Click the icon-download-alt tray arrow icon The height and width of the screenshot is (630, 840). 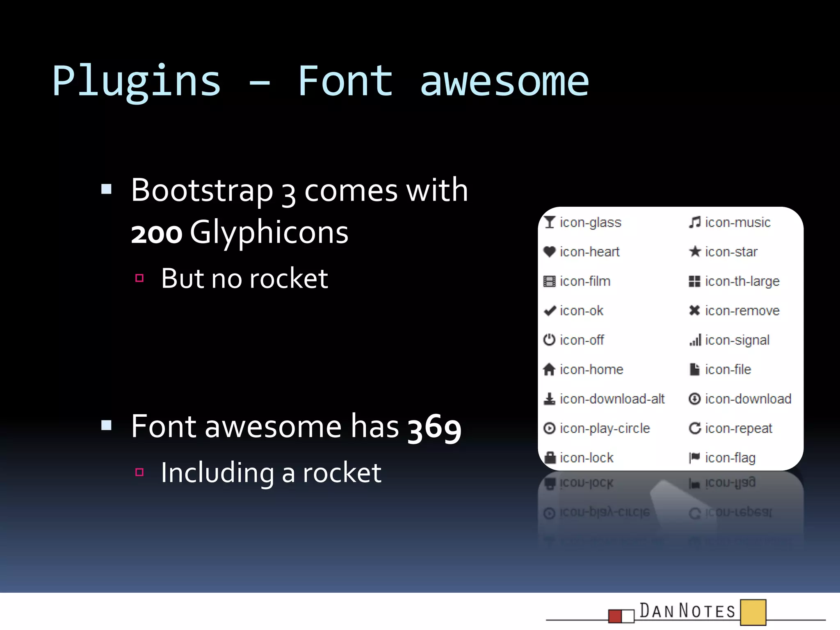[550, 399]
